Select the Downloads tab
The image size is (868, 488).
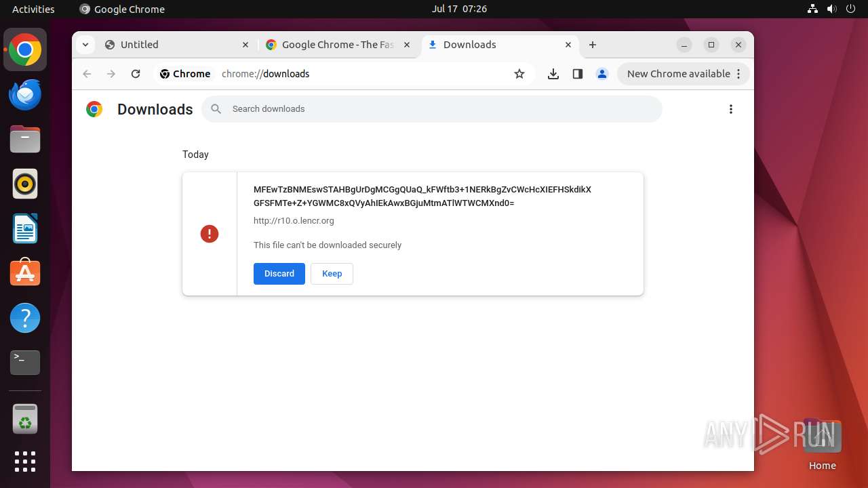[500, 45]
